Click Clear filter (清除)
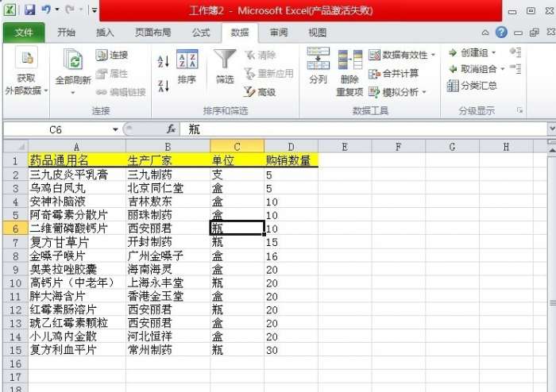This screenshot has height=392, width=556. click(x=261, y=55)
